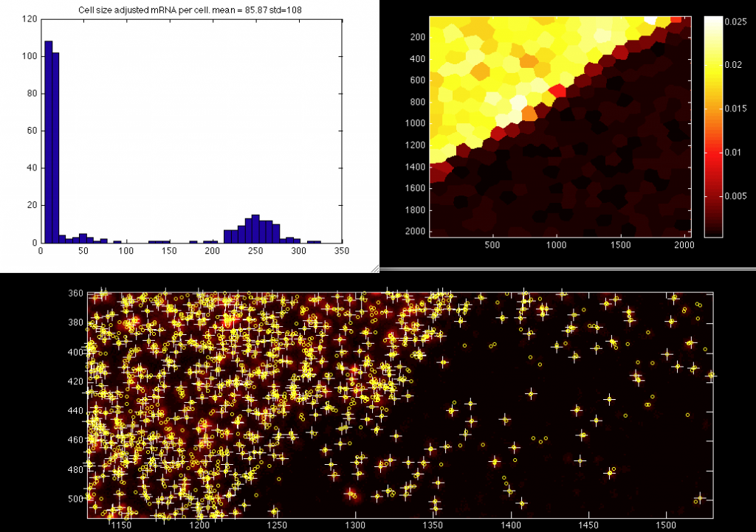The height and width of the screenshot is (532, 756).
Task: Click the 0.02 label on the colorbar
Action: pyautogui.click(x=733, y=65)
